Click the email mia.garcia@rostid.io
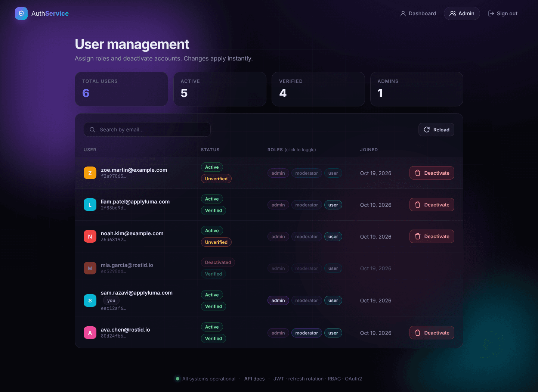This screenshot has height=392, width=538. 127,265
